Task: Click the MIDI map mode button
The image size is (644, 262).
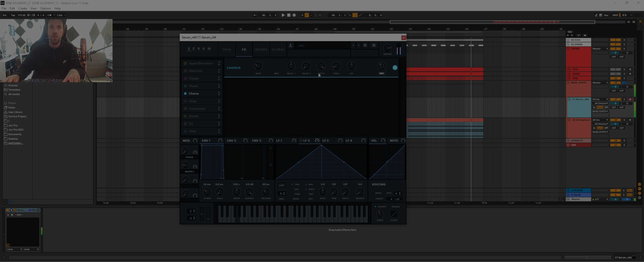Action: pyautogui.click(x=615, y=15)
